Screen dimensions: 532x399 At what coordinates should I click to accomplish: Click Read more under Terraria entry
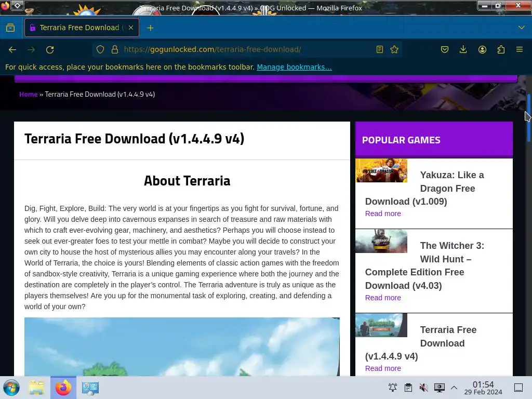tap(383, 368)
